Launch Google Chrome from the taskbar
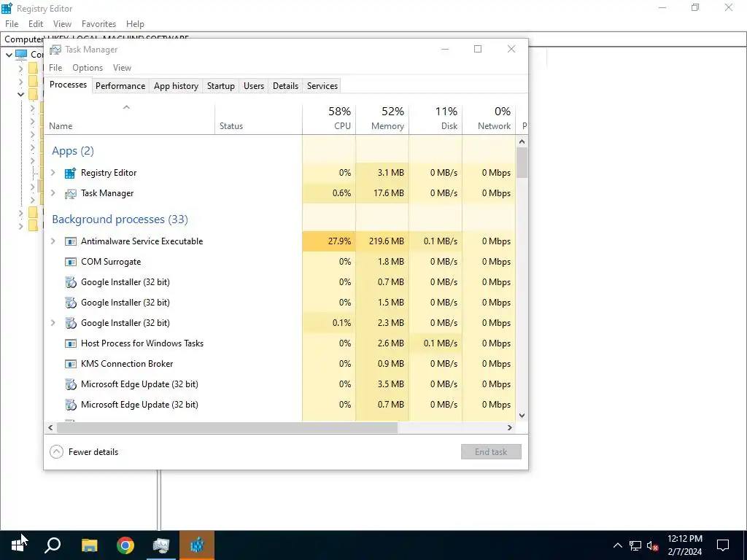 tap(125, 545)
